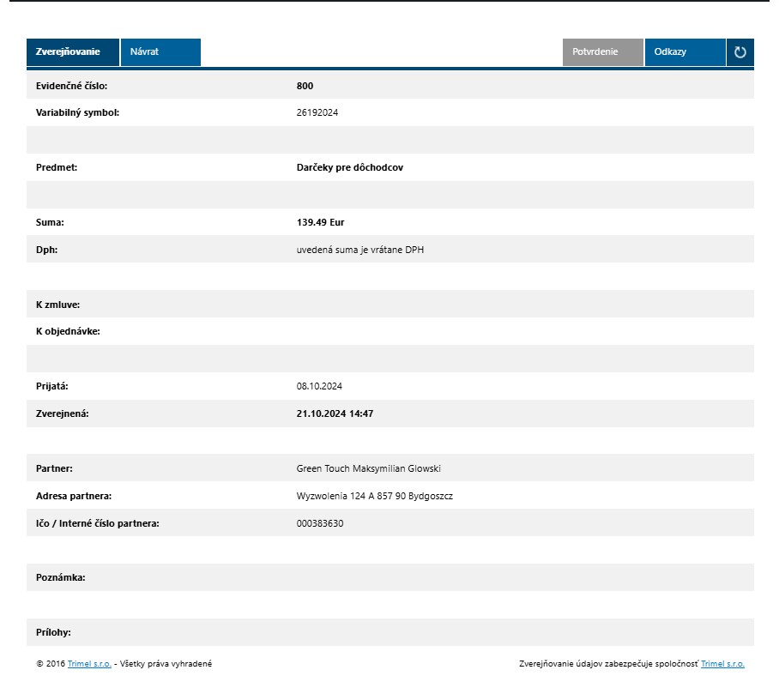779x700 pixels.
Task: Click the DPH note 'uvedená suma je vrátane DPH'
Action: click(x=360, y=250)
